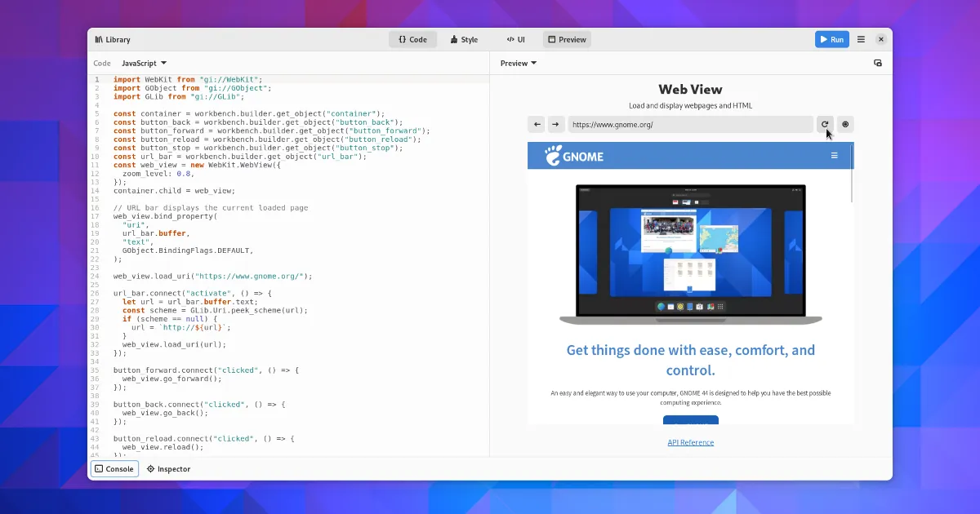Open the JavaScript language dropdown
The height and width of the screenshot is (514, 980).
[x=144, y=63]
